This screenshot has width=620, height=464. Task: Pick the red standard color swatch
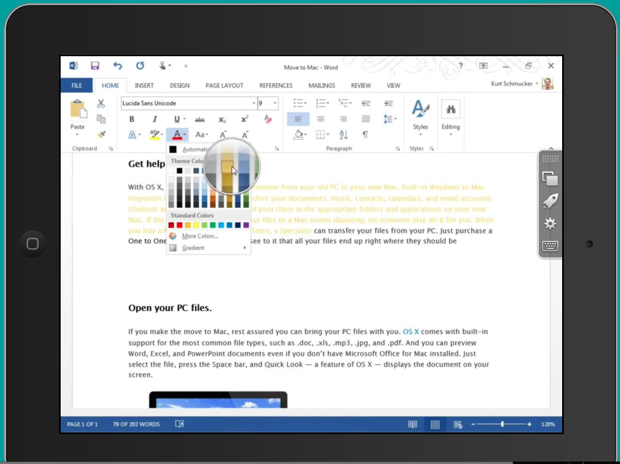click(179, 225)
